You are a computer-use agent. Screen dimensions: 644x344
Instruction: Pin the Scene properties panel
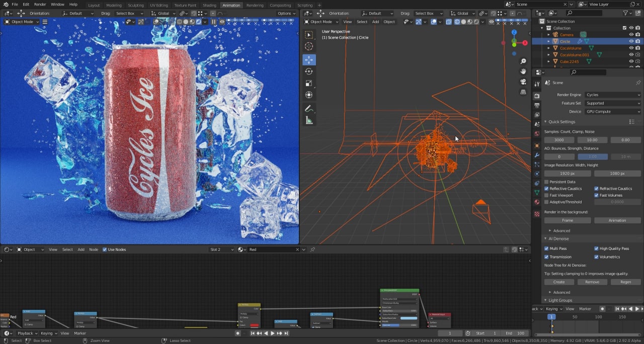coord(638,82)
